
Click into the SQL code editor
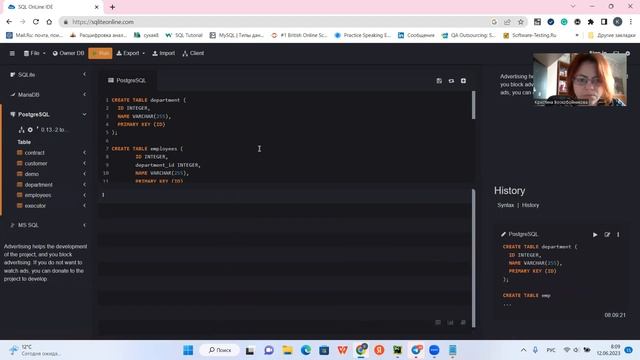click(x=286, y=137)
